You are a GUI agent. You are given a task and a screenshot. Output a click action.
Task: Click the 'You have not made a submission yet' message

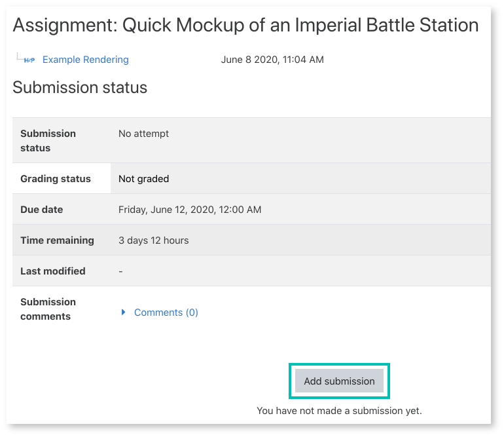[339, 411]
